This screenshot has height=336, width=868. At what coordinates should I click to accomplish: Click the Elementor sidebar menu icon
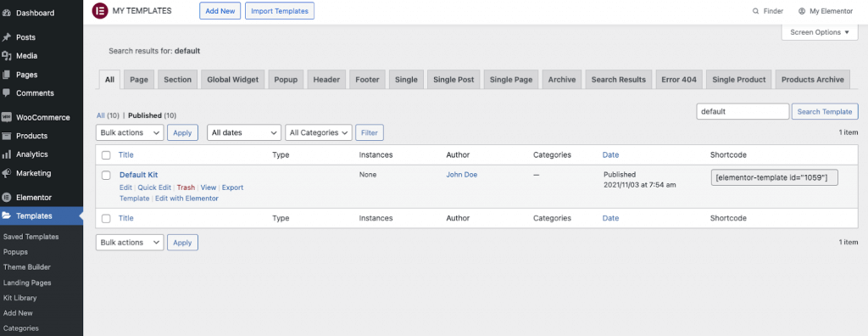point(7,198)
